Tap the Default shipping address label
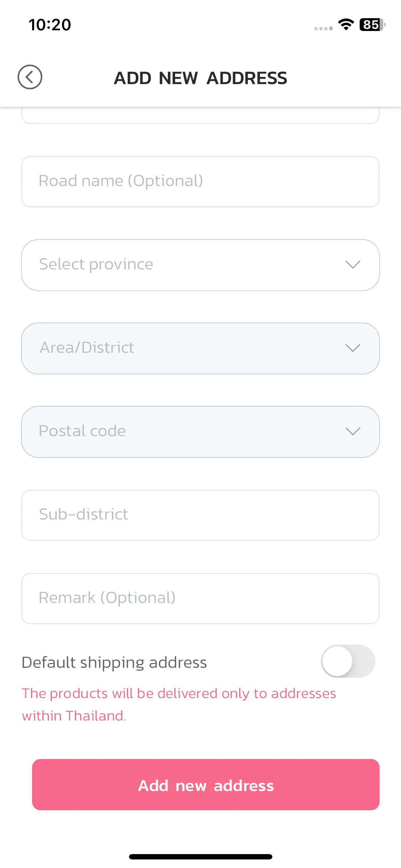The width and height of the screenshot is (401, 868). click(114, 663)
